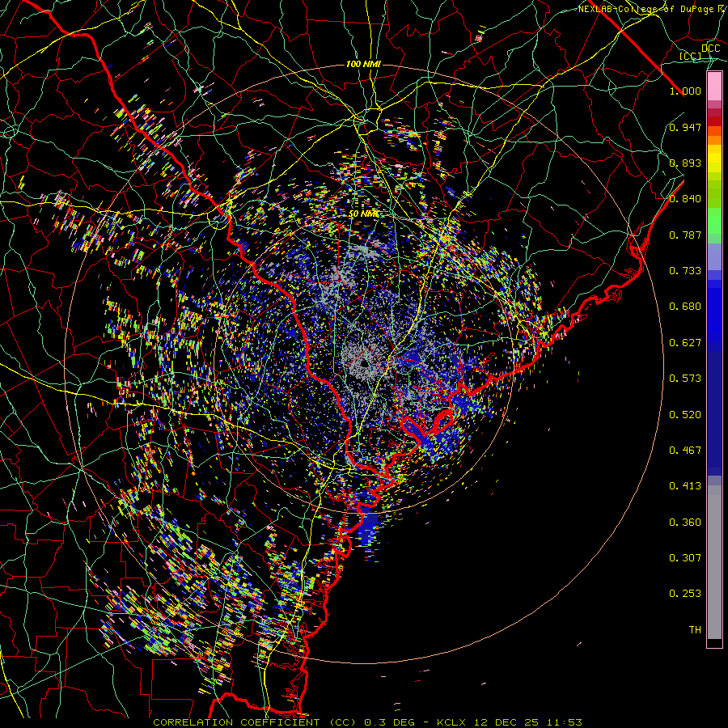The width and height of the screenshot is (728, 728).
Task: Pick the olive green segment of color scale
Action: click(714, 193)
